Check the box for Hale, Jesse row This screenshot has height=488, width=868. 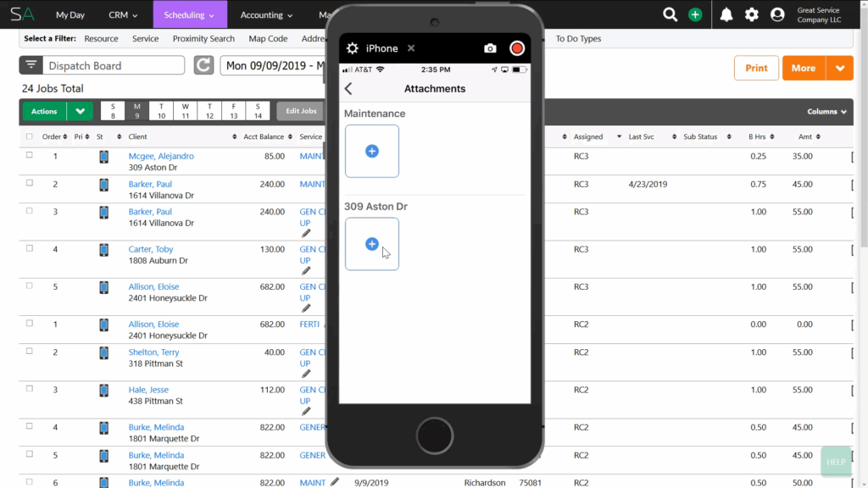pyautogui.click(x=30, y=389)
